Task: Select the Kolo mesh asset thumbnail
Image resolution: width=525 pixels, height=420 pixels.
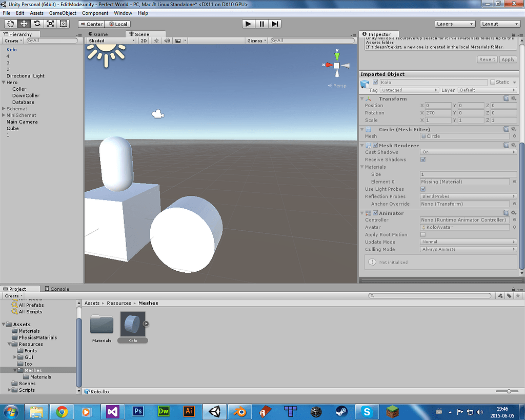Action: coord(132,325)
